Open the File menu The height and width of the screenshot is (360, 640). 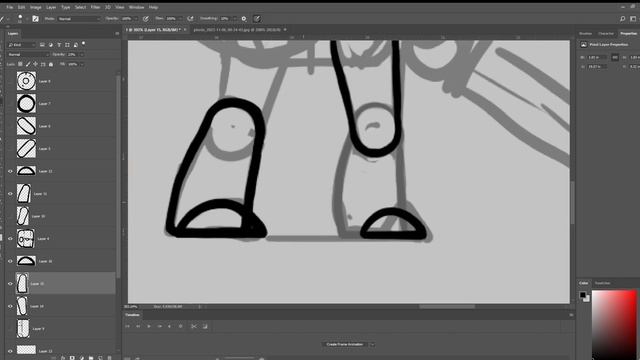click(x=9, y=7)
